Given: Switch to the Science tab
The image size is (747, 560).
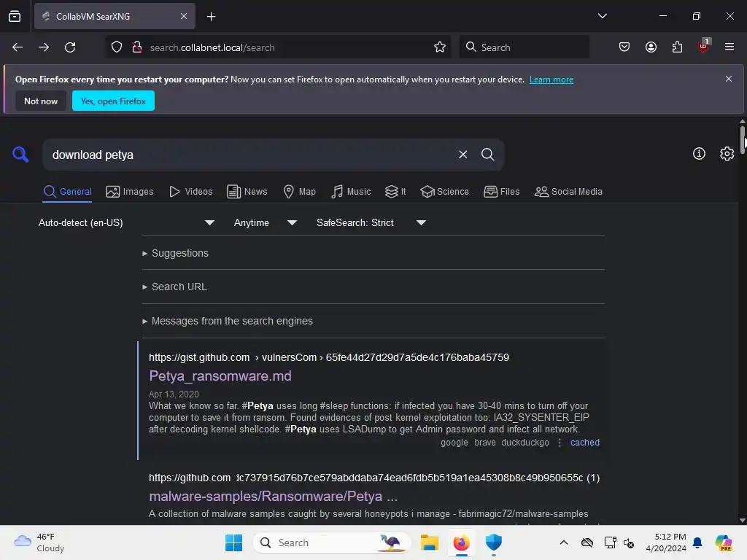Looking at the screenshot, I should [x=444, y=192].
